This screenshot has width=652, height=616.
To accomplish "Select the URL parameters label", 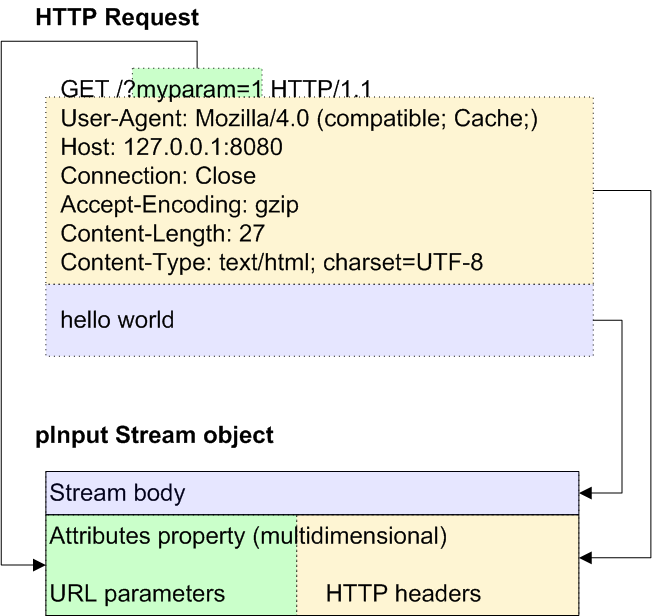I will pos(137,593).
